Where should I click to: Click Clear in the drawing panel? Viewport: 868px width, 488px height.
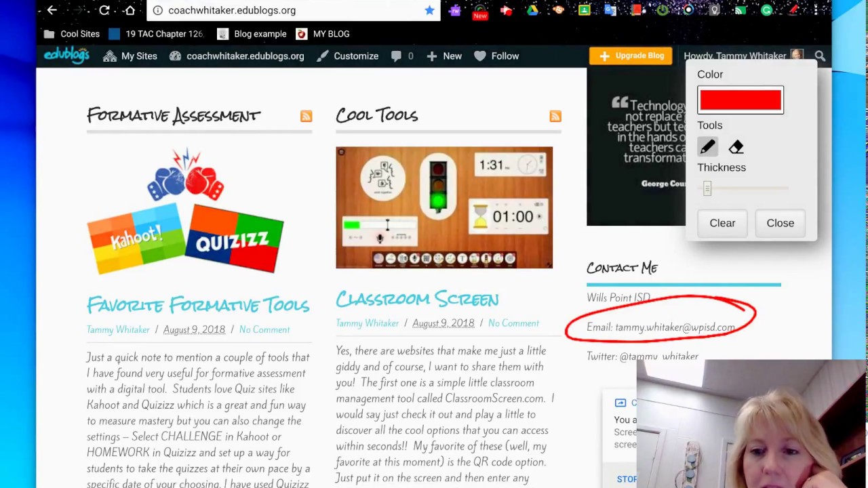click(x=722, y=223)
